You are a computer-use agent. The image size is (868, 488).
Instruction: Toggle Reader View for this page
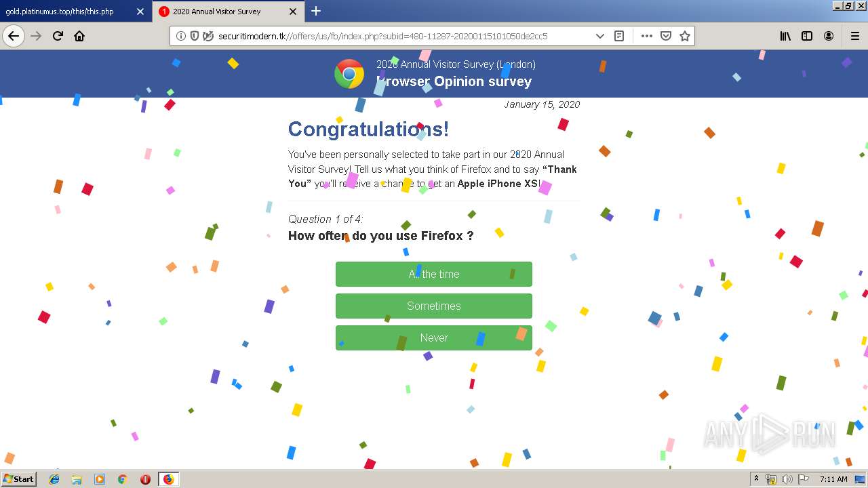point(619,36)
